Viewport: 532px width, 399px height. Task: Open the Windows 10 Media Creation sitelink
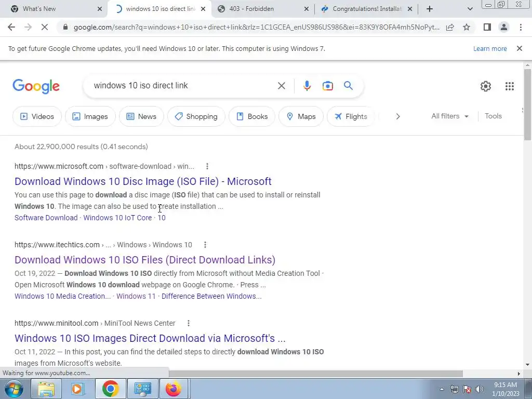click(62, 296)
